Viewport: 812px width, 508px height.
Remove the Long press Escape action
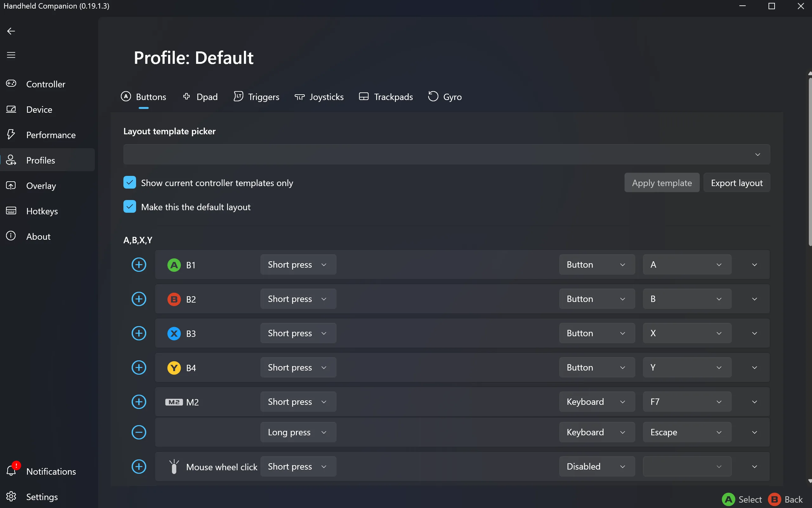[x=139, y=432]
